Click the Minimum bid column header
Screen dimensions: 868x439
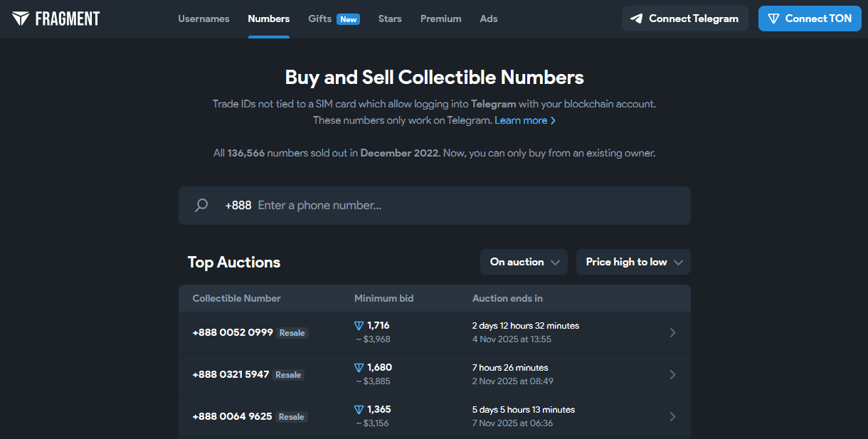pos(384,298)
